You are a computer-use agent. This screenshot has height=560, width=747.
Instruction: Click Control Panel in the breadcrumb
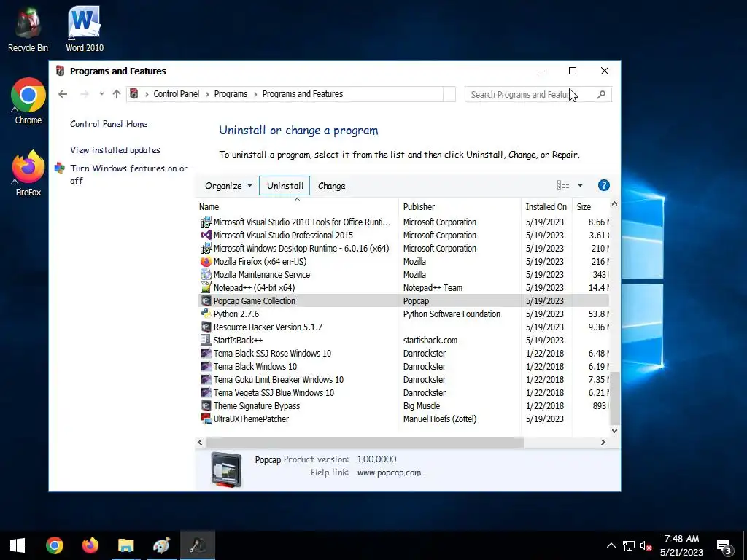pyautogui.click(x=177, y=94)
